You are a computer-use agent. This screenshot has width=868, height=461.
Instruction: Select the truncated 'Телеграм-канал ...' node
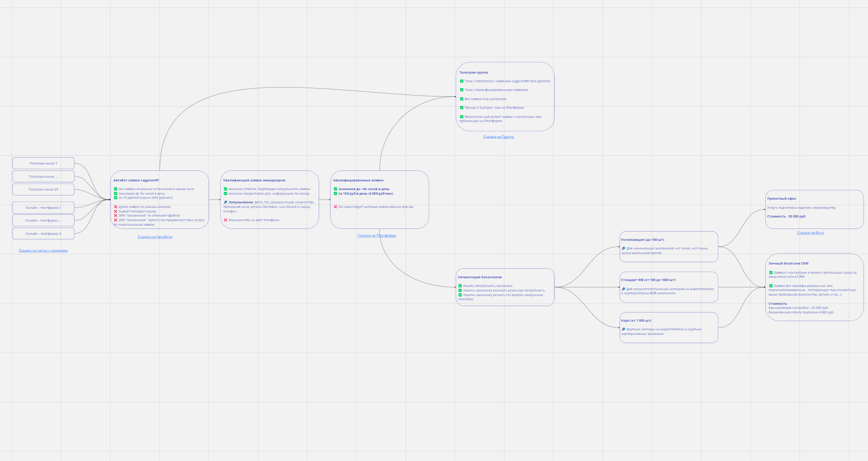(x=43, y=177)
